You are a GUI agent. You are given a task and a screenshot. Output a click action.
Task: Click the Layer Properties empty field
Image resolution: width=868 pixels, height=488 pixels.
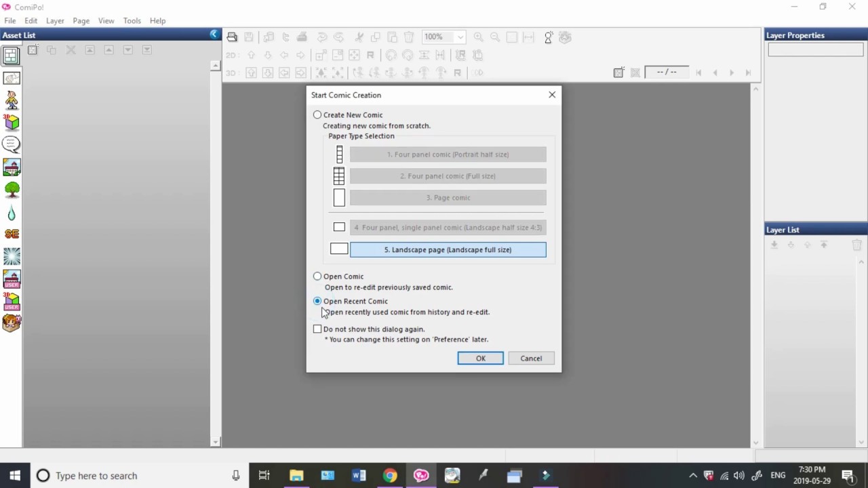click(815, 49)
